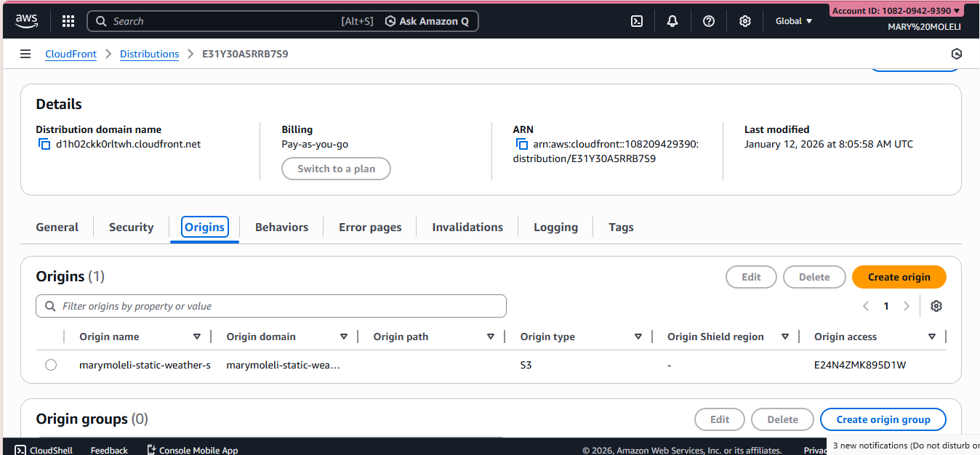
Task: Expand the Account ID menu
Action: tap(896, 10)
